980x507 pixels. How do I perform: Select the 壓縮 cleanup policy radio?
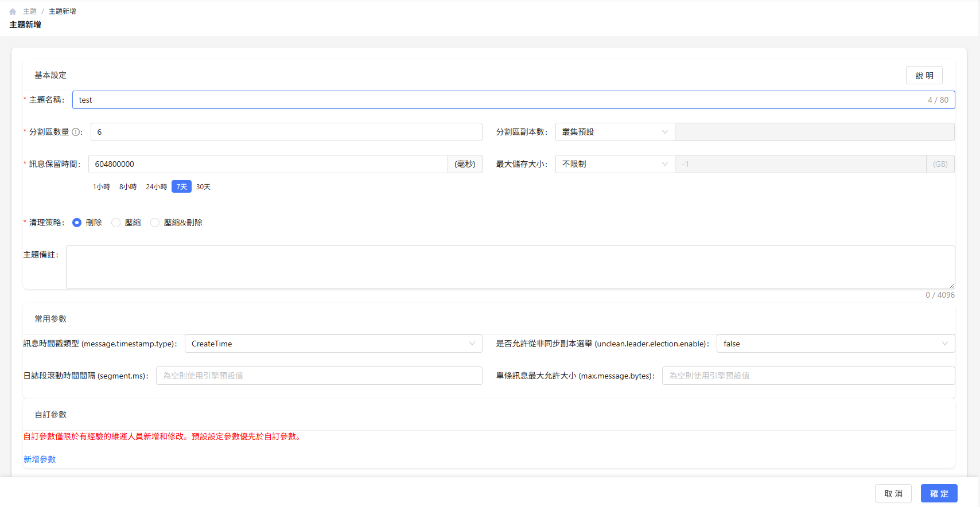point(116,223)
